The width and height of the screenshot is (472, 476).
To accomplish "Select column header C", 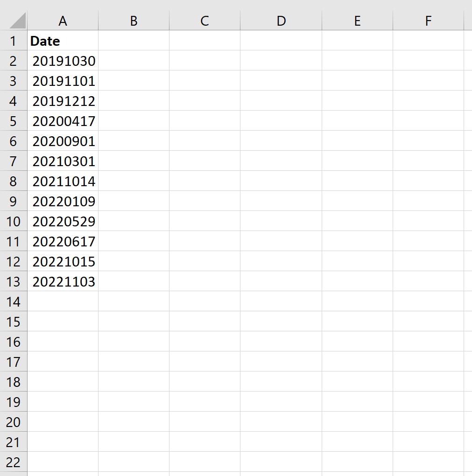I will click(204, 21).
